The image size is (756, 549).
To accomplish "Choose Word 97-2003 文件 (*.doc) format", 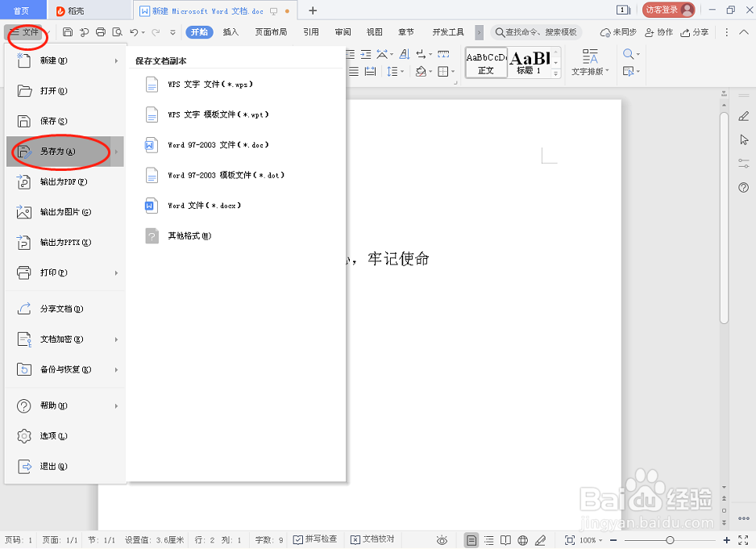I will tap(236, 145).
